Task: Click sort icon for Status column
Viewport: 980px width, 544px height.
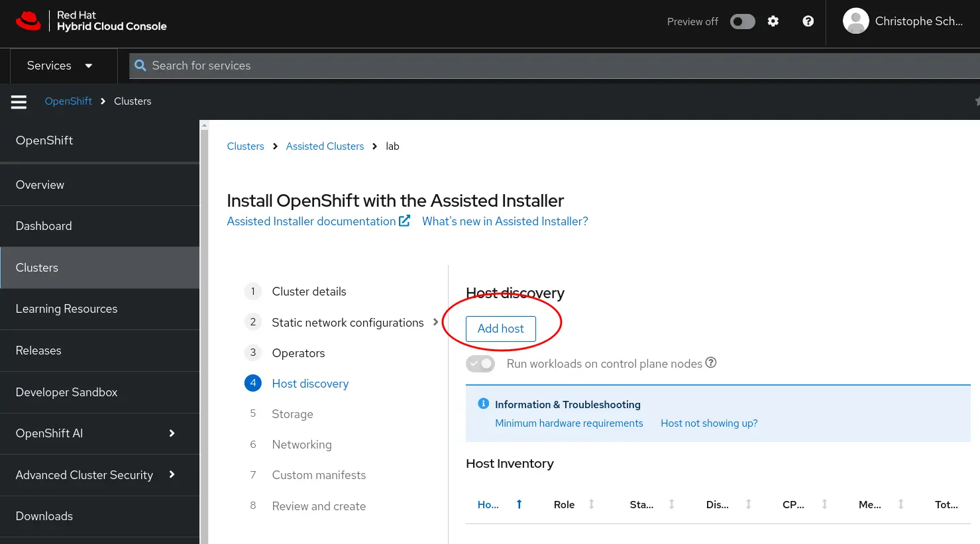Action: (x=671, y=504)
